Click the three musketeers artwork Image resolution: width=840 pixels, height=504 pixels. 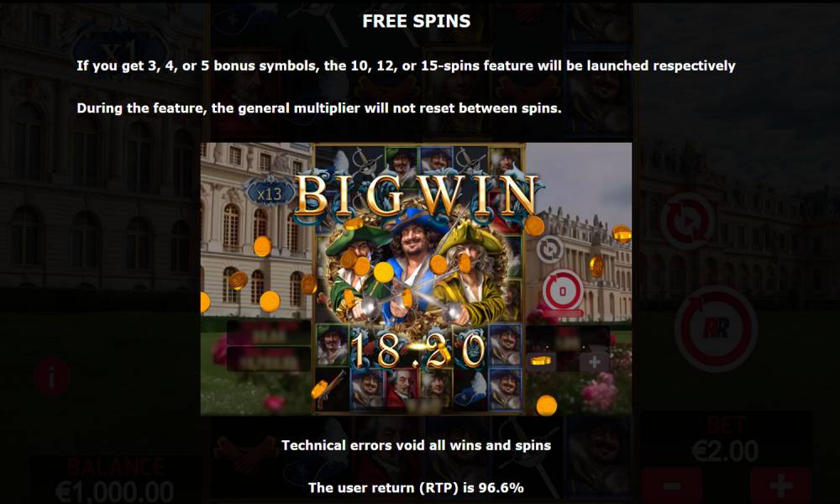coord(417,268)
